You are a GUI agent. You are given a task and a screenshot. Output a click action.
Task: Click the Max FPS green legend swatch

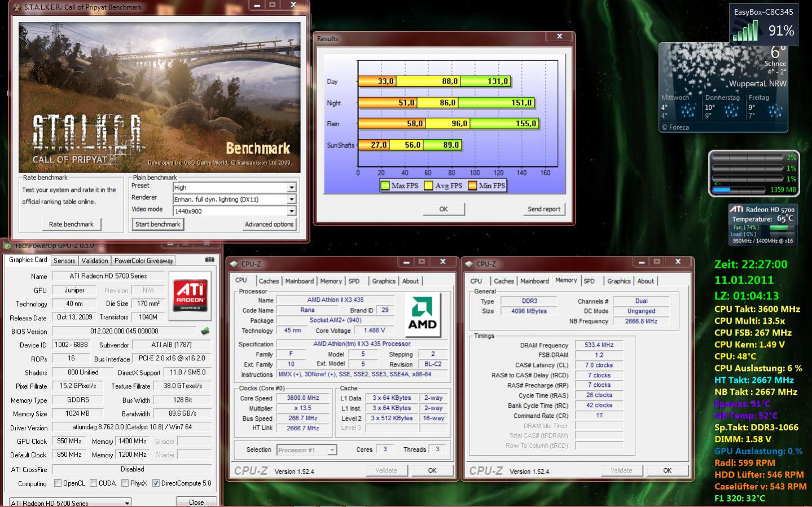point(385,186)
